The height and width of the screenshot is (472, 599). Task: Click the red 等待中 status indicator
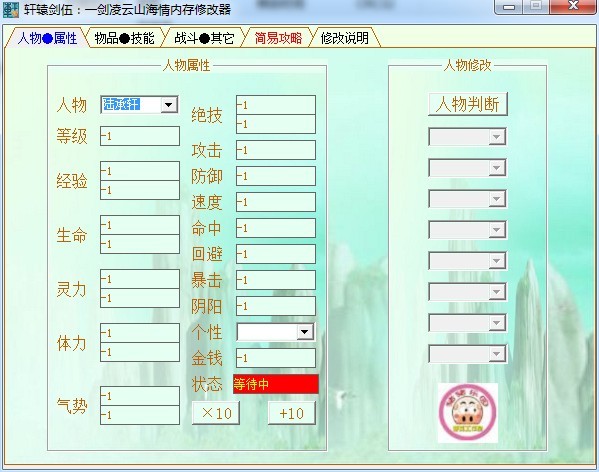pyautogui.click(x=275, y=384)
